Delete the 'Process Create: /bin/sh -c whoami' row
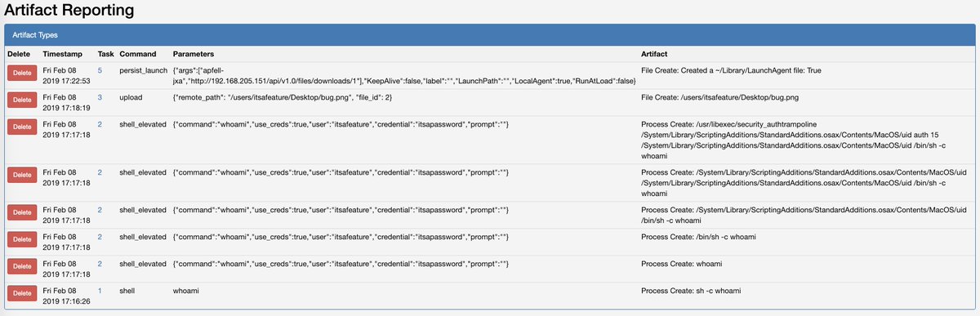Screen dimensions: 980x316 tap(22, 238)
